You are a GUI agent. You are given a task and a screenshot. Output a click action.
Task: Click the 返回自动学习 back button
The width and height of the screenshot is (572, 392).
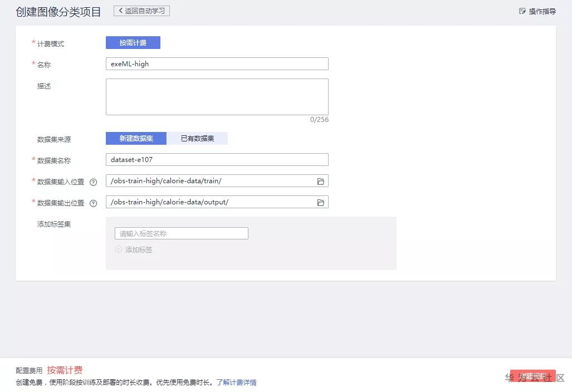141,11
